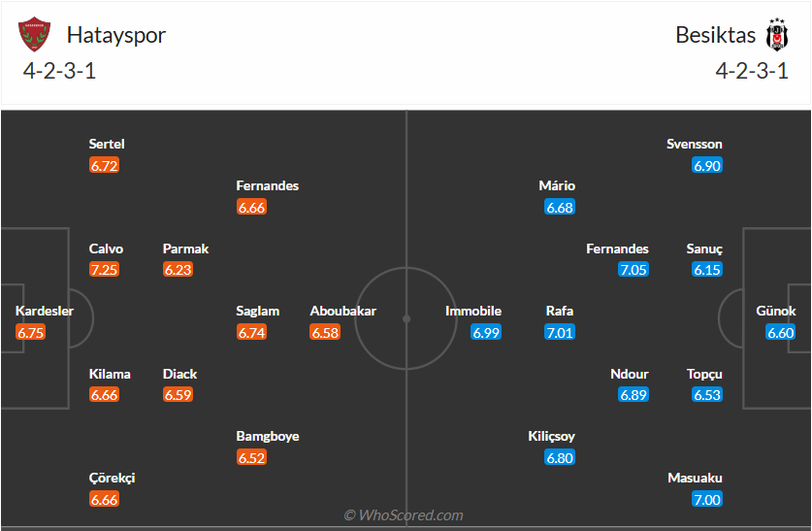Select striker Aboubakar's name
This screenshot has width=812, height=531.
pyautogui.click(x=343, y=312)
